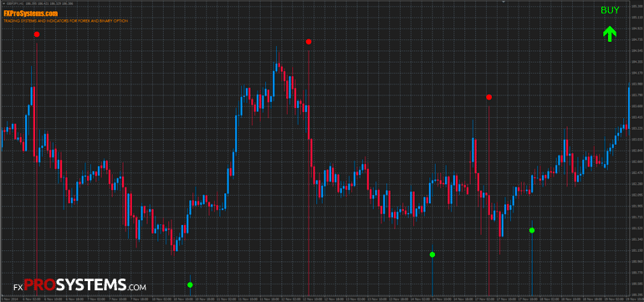The width and height of the screenshot is (644, 302).
Task: Select the red dot above the chart peak
Action: tap(309, 42)
